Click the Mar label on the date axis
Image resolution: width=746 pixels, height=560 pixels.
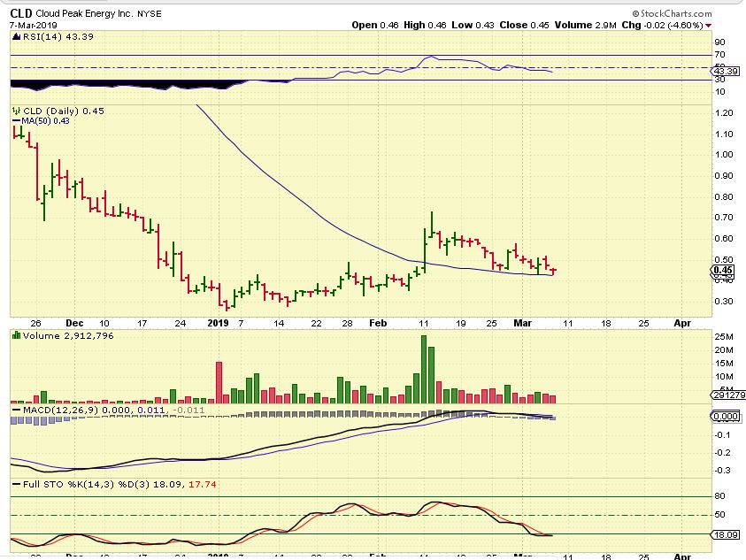coord(522,323)
